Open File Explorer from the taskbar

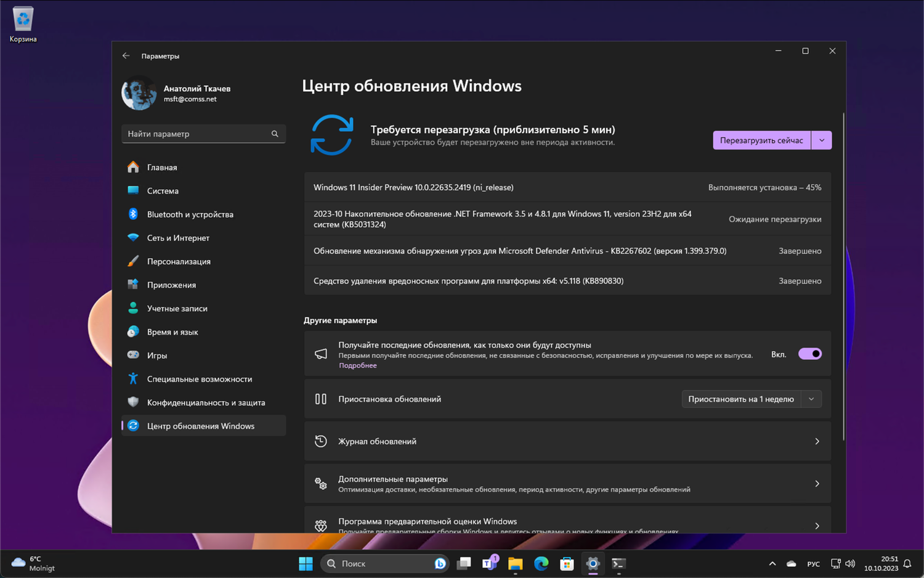(x=516, y=563)
